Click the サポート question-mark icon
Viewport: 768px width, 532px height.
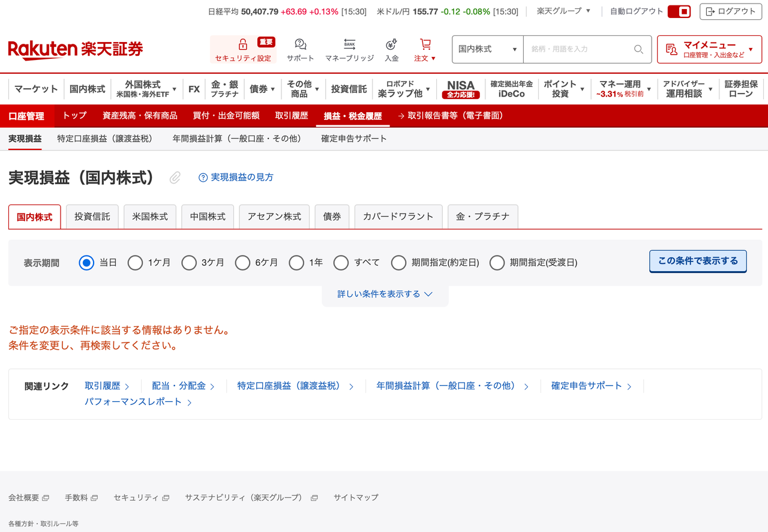point(299,44)
